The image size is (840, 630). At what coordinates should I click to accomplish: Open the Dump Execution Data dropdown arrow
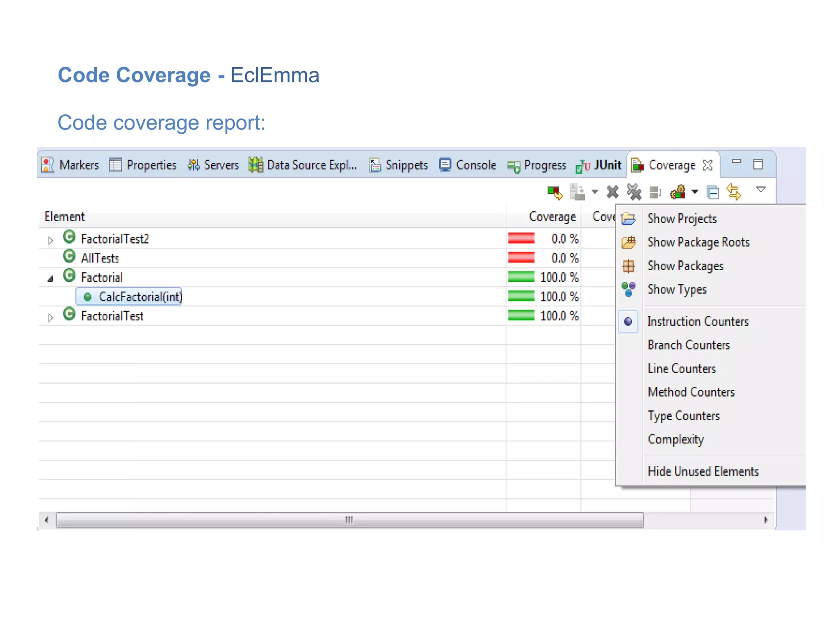595,192
